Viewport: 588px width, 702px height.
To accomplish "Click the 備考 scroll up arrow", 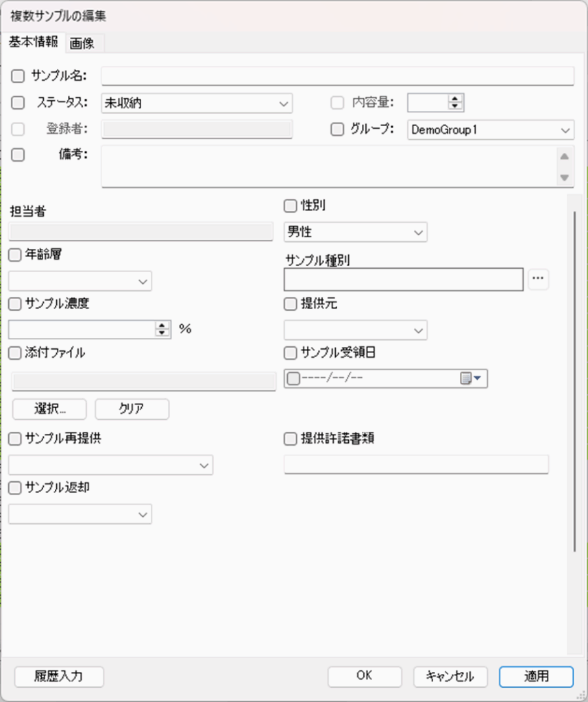I will click(564, 156).
